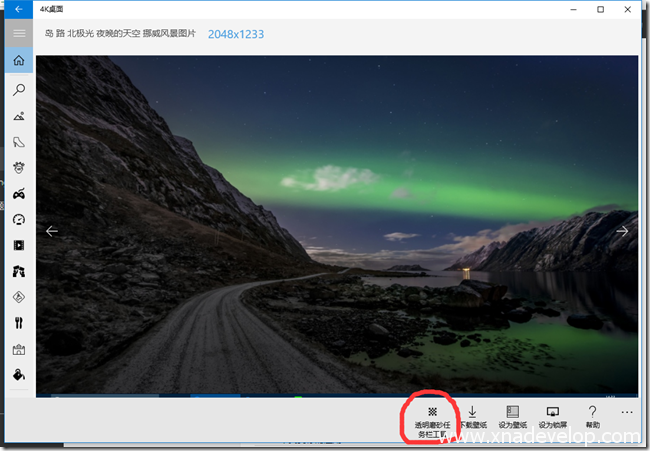Viewport: 650px width, 451px height.
Task: Select the castle architecture category icon
Action: click(19, 350)
